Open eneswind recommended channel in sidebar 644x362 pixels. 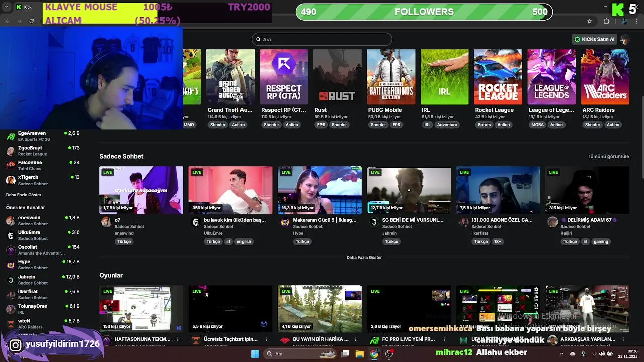[43, 220]
